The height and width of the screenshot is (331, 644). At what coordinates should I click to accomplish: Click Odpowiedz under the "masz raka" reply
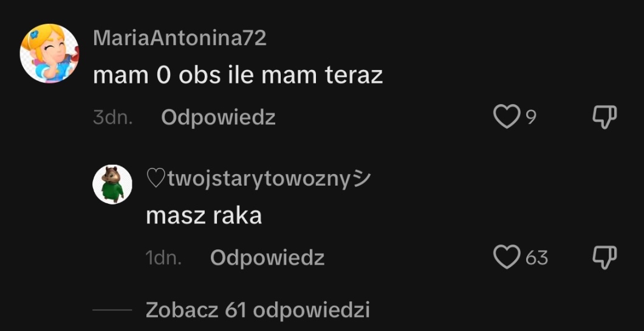[267, 258]
